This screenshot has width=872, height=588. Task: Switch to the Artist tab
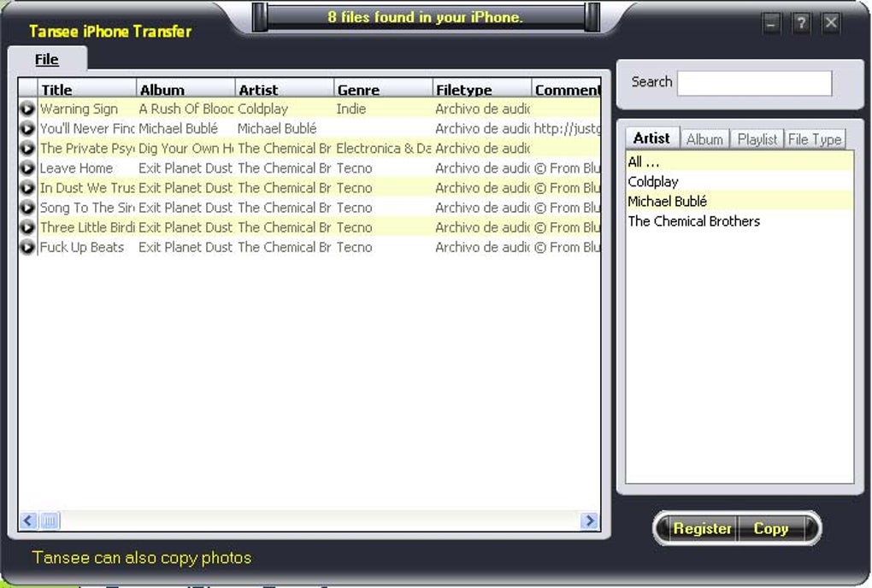pos(651,138)
